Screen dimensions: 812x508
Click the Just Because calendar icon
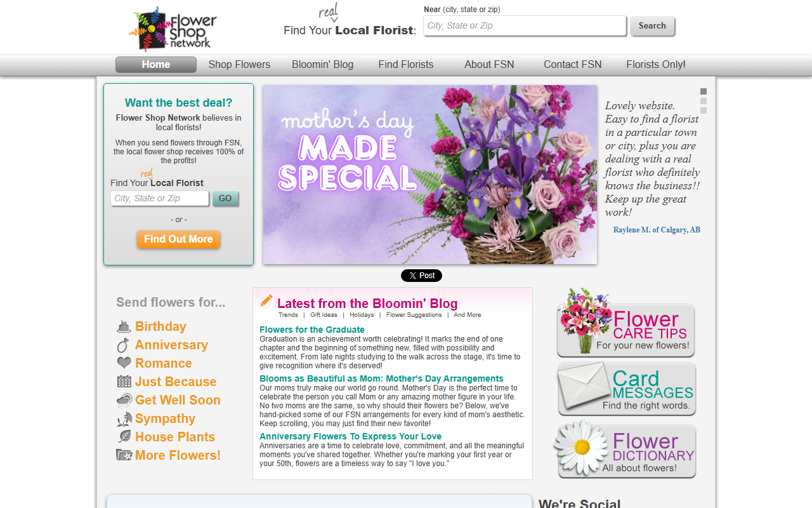point(124,382)
